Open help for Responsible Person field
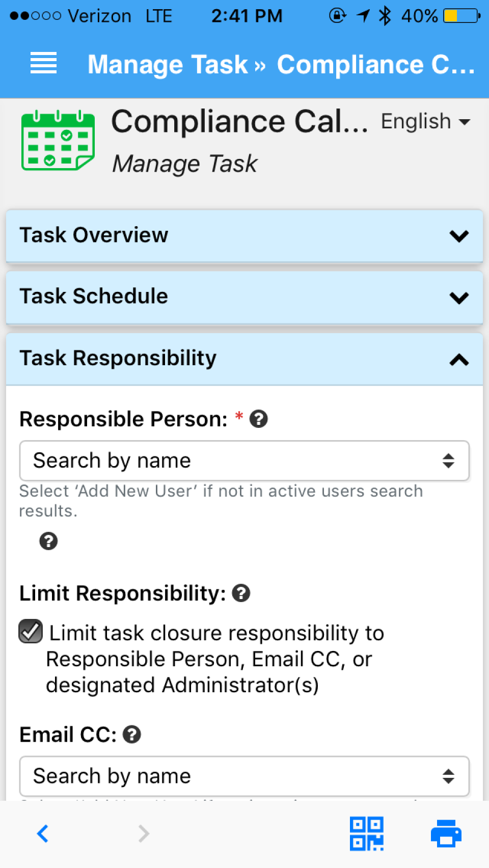Screen dimensions: 489x868 point(259,419)
